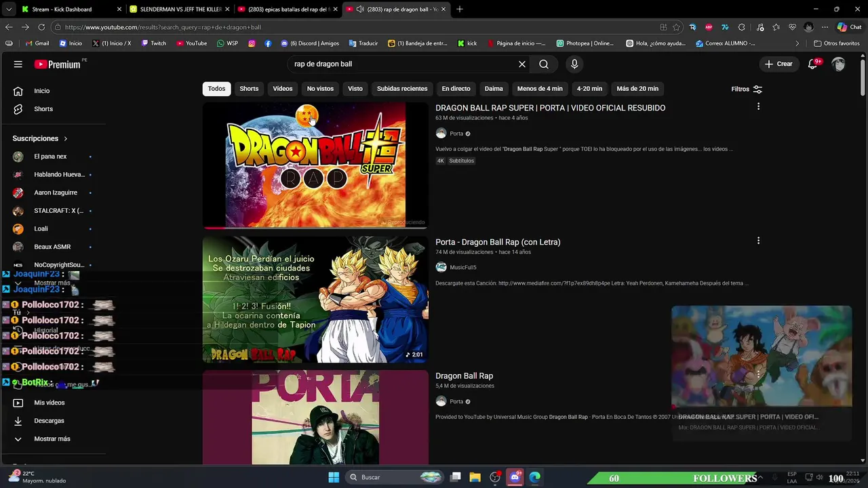868x488 pixels.
Task: Open the Copilot Chat button
Action: click(x=848, y=27)
